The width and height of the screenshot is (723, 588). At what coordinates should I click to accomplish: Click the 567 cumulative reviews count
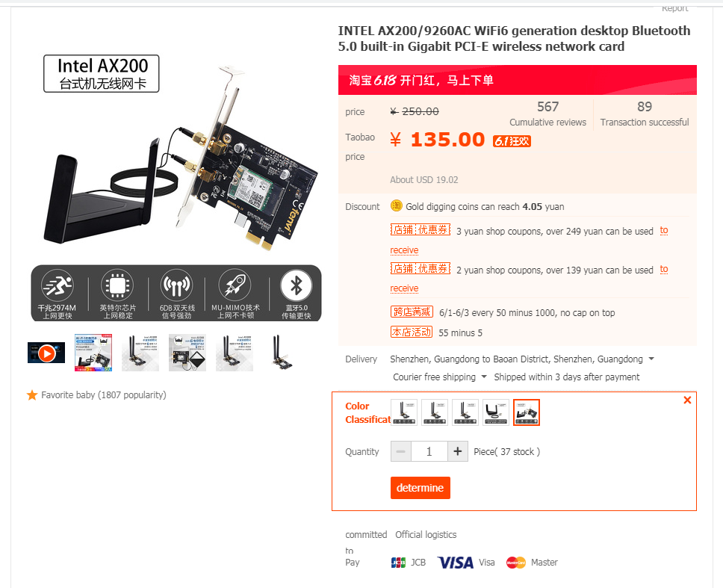click(547, 107)
